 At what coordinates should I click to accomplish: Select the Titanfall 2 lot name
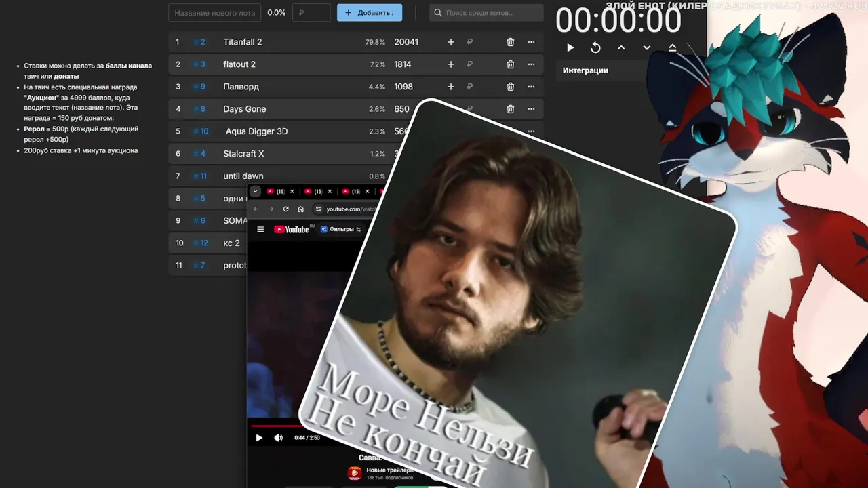click(243, 42)
